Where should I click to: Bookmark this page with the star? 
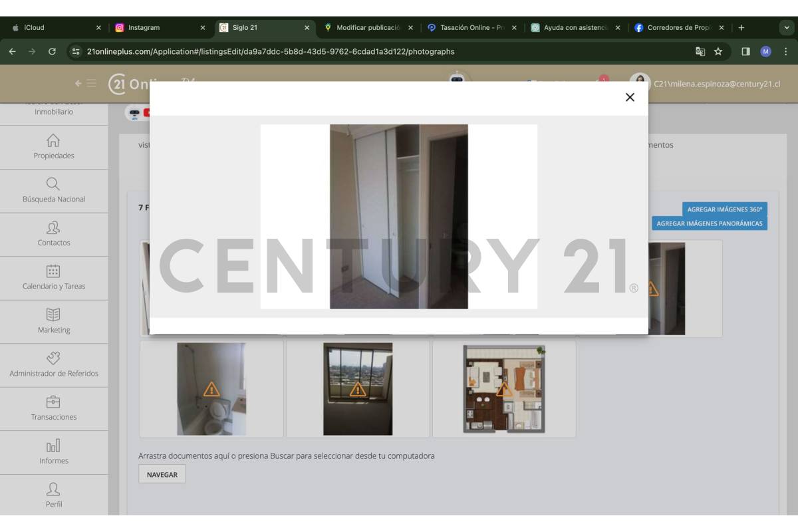pos(718,51)
